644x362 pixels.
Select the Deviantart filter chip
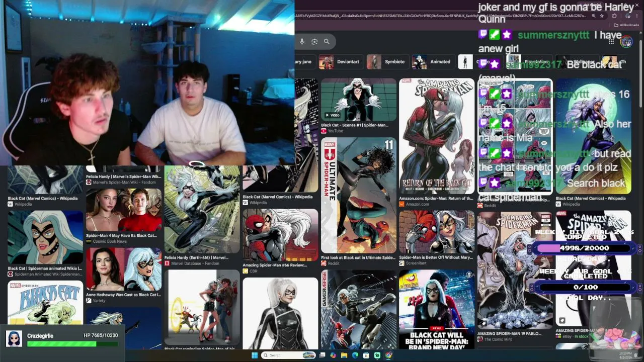(x=341, y=62)
